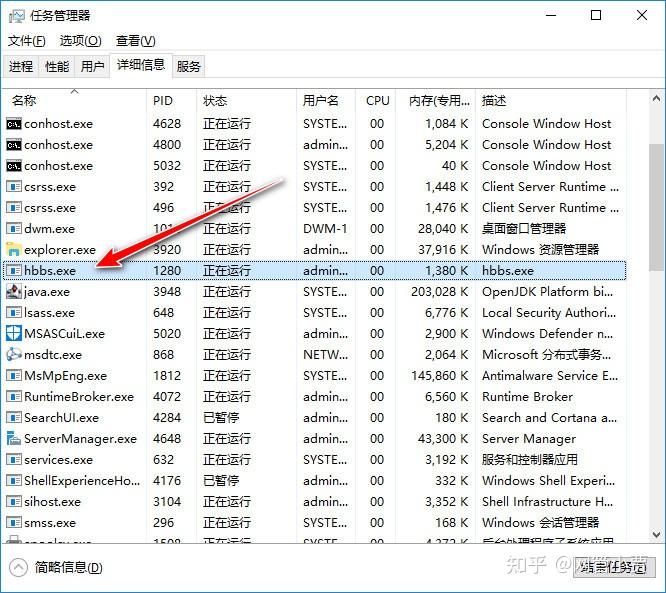Image resolution: width=666 pixels, height=593 pixels.
Task: Sort by the CPU column header
Action: pyautogui.click(x=375, y=100)
